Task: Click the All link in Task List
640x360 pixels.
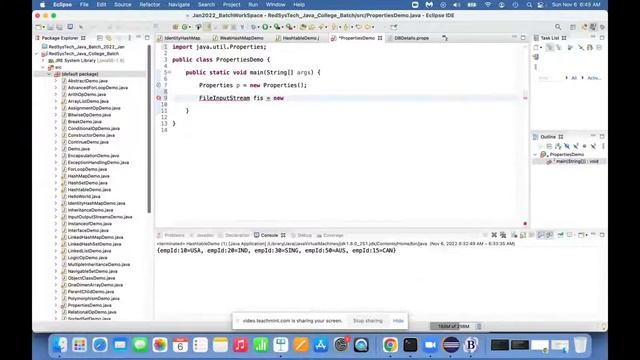Action: coord(574,78)
